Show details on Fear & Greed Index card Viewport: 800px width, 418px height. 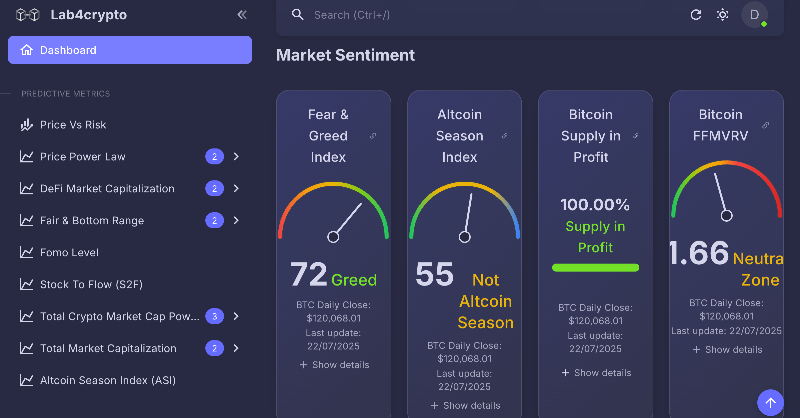point(334,365)
